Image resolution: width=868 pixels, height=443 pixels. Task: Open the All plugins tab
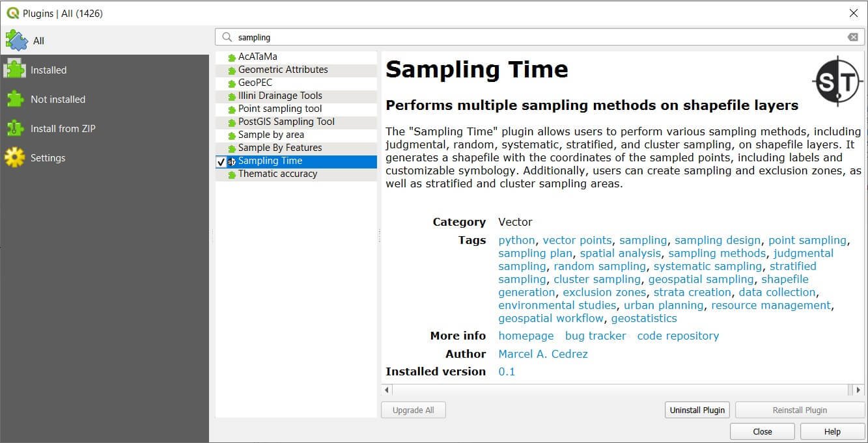point(104,40)
